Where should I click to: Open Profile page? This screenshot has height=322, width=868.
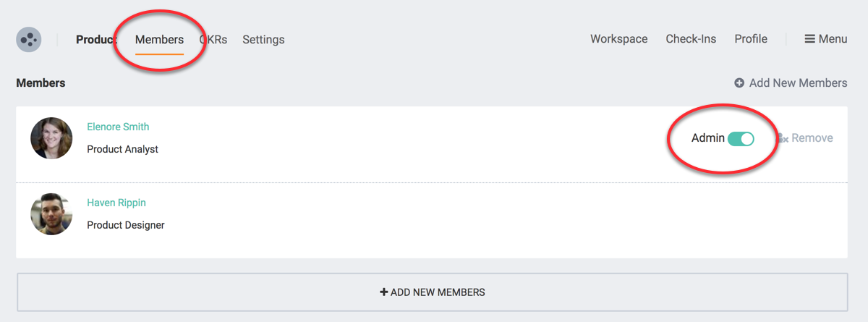[751, 39]
